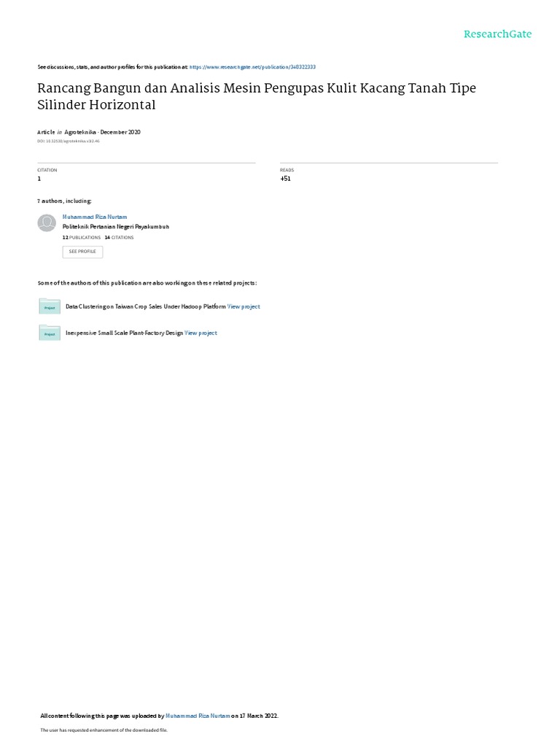Click the article title heading

257,96
